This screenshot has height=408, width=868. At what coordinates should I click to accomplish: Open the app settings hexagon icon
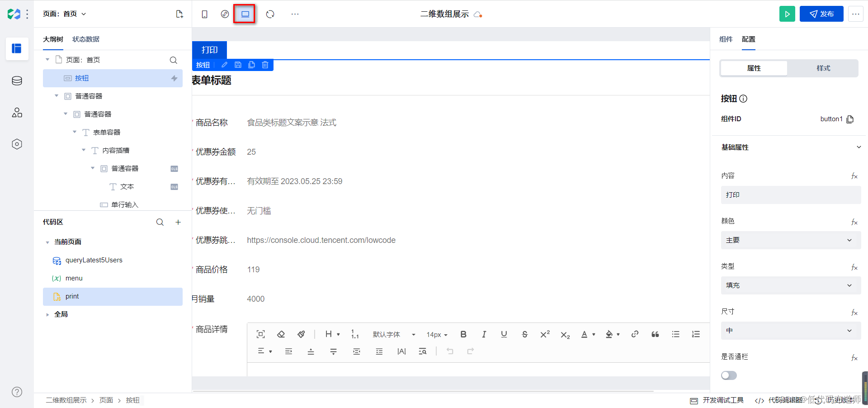pos(17,144)
